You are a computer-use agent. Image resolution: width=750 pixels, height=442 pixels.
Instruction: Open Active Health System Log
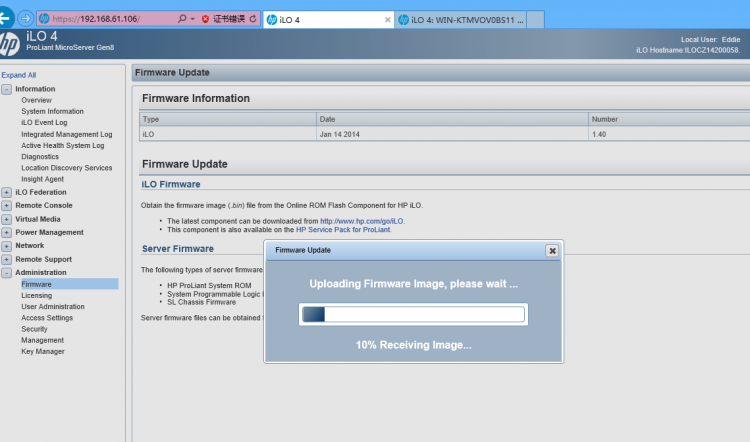[x=63, y=145]
